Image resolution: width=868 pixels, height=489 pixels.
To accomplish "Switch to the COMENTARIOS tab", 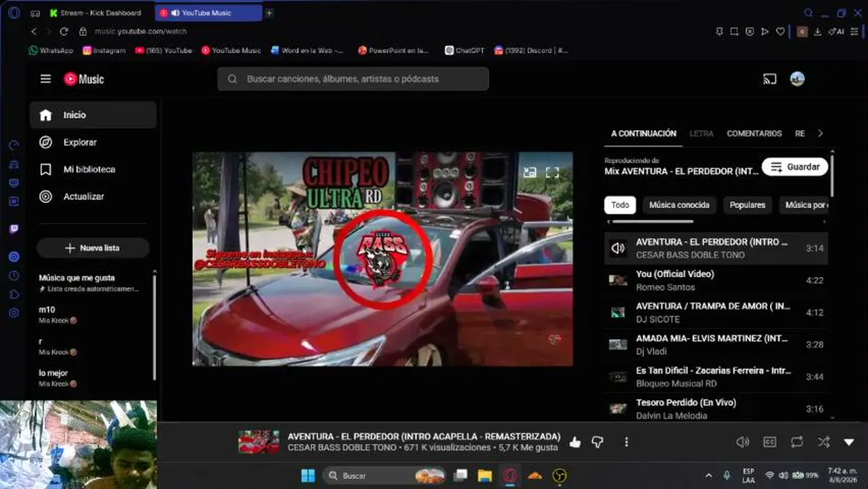I will (x=754, y=134).
